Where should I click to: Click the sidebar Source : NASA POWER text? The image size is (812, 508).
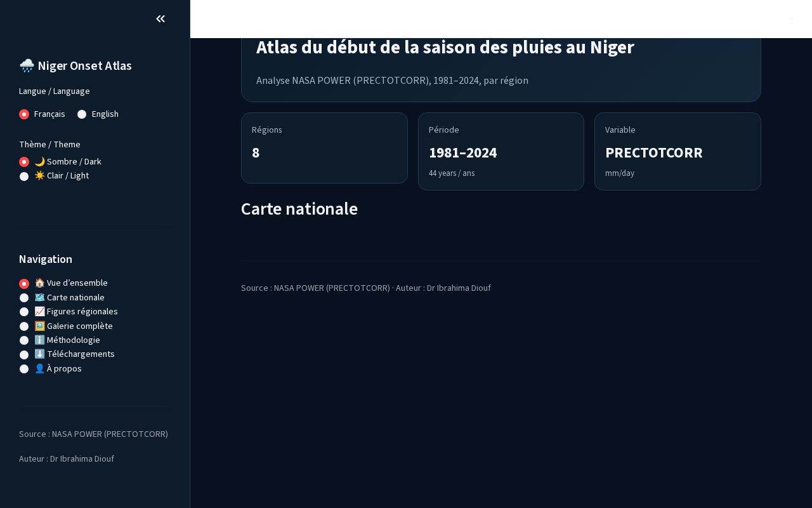coord(93,434)
